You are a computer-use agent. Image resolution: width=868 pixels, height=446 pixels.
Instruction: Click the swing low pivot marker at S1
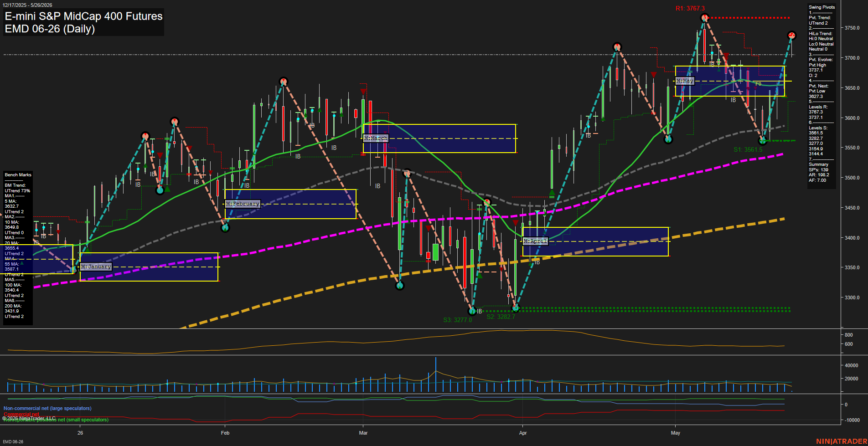(x=762, y=141)
